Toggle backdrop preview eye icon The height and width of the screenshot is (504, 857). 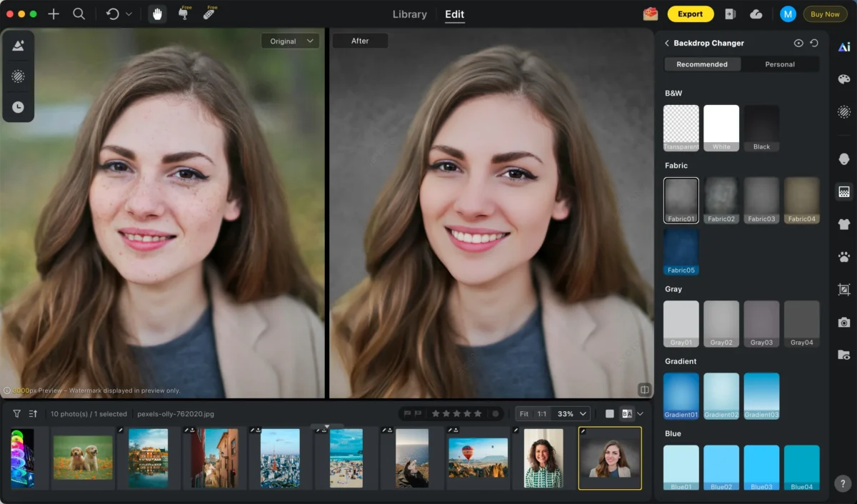pyautogui.click(x=798, y=44)
